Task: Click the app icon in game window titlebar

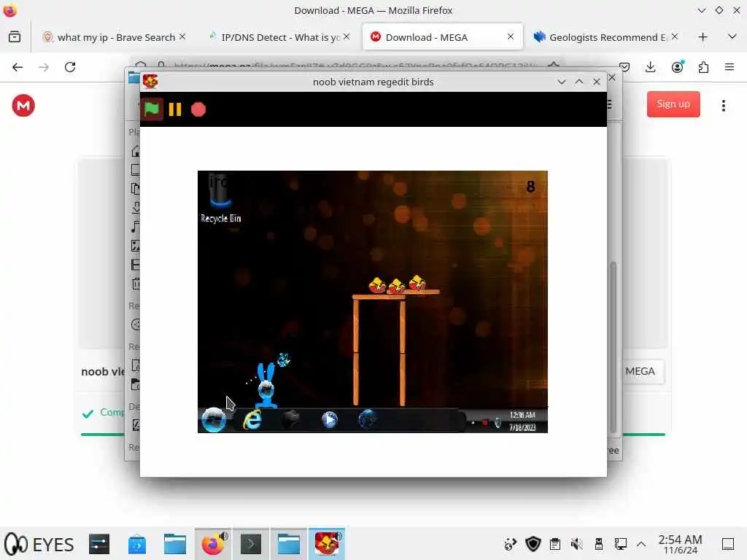Action: point(150,82)
